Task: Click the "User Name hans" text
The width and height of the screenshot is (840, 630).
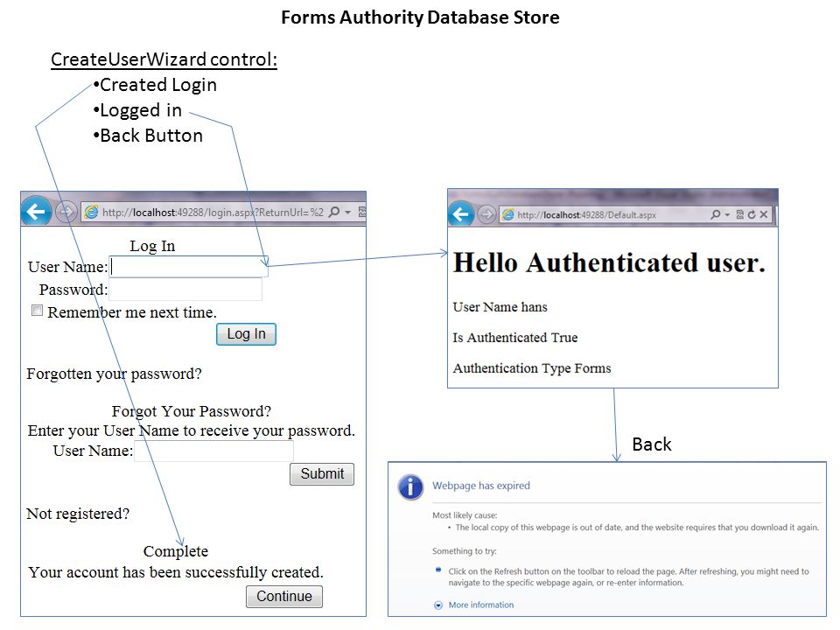Action: tap(500, 307)
